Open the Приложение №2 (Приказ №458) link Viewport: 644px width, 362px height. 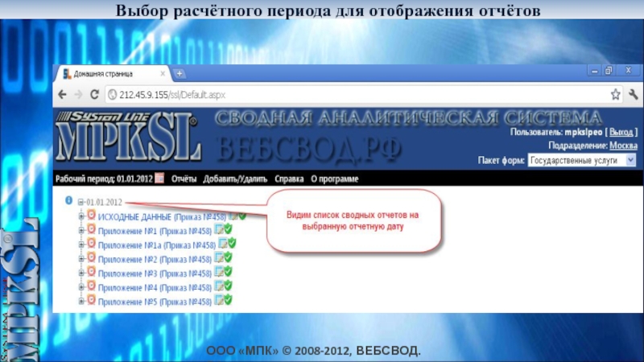tap(155, 259)
